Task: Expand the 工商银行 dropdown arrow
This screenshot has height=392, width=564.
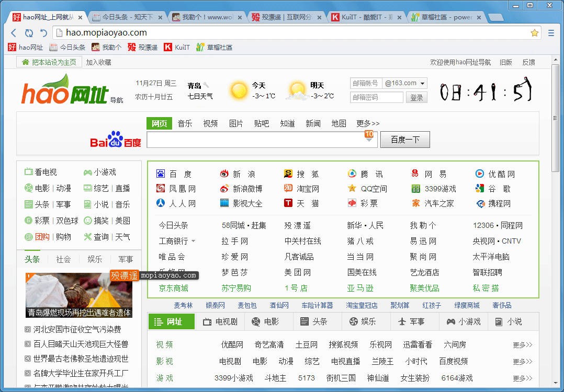Action: tap(194, 241)
